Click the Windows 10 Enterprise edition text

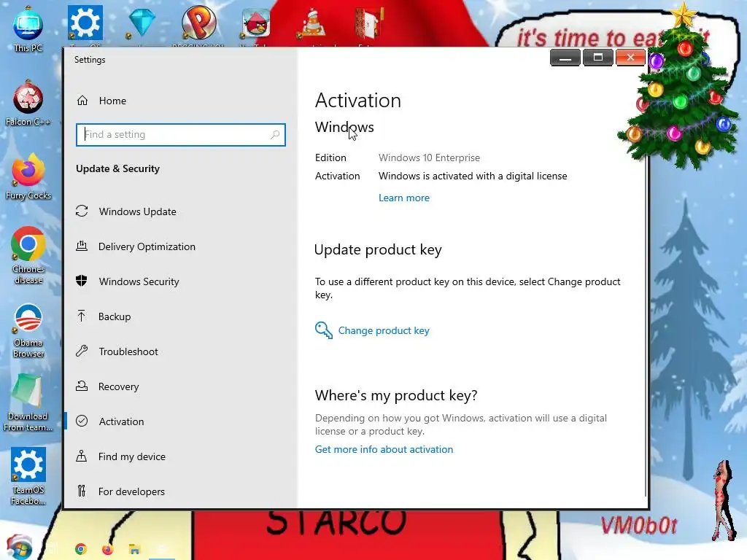coord(429,157)
